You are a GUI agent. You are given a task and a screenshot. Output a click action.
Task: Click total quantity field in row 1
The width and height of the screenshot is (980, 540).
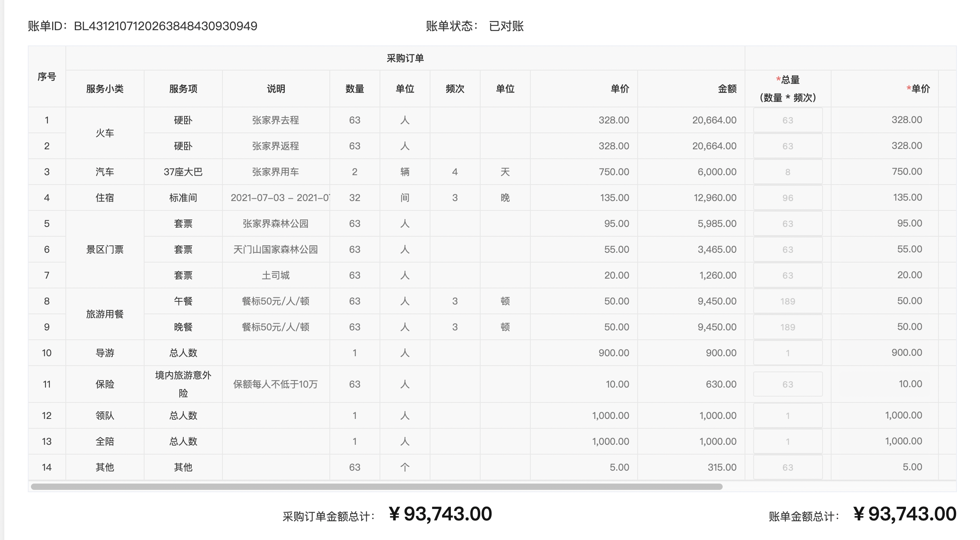point(787,120)
